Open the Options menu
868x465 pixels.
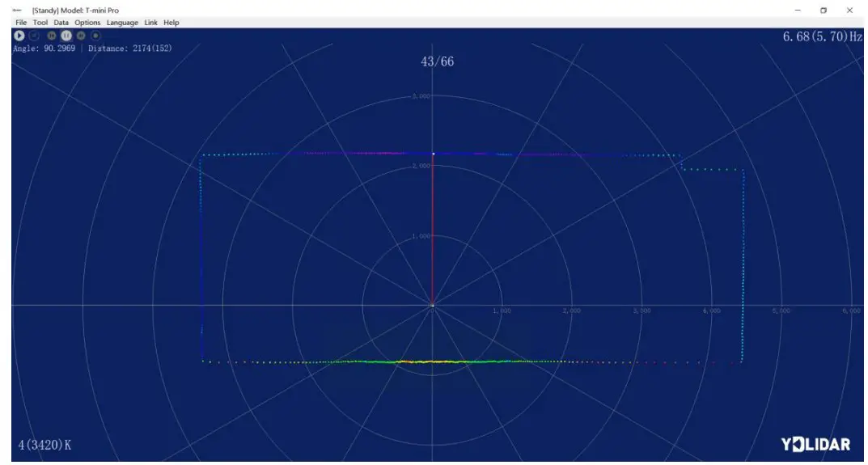pyautogui.click(x=87, y=23)
